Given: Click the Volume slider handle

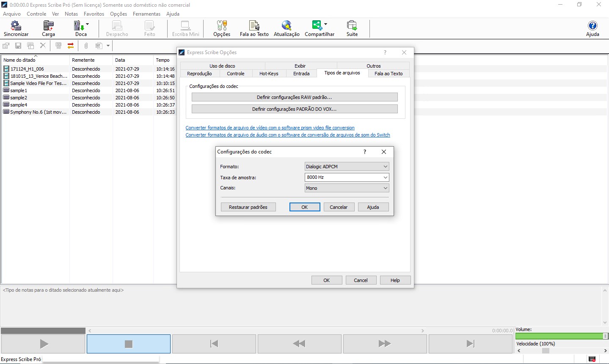Looking at the screenshot, I should coord(606,336).
